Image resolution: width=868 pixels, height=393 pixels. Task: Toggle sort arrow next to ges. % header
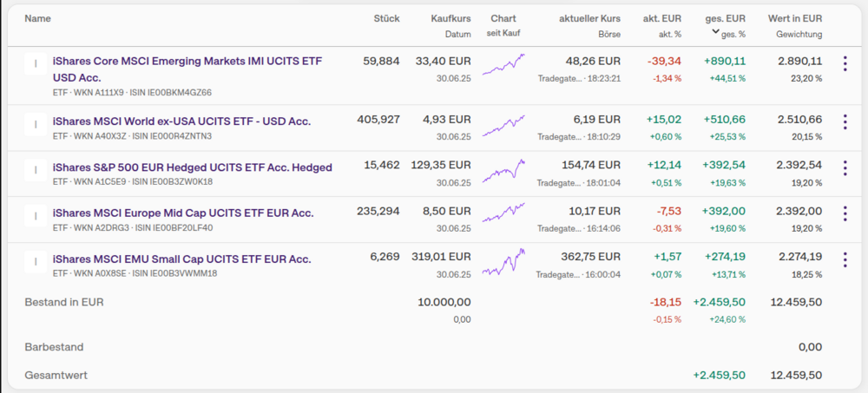tap(716, 32)
